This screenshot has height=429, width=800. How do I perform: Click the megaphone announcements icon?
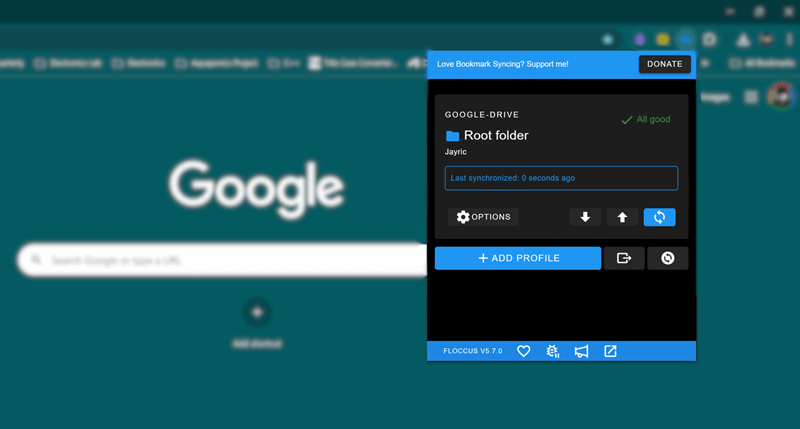581,351
